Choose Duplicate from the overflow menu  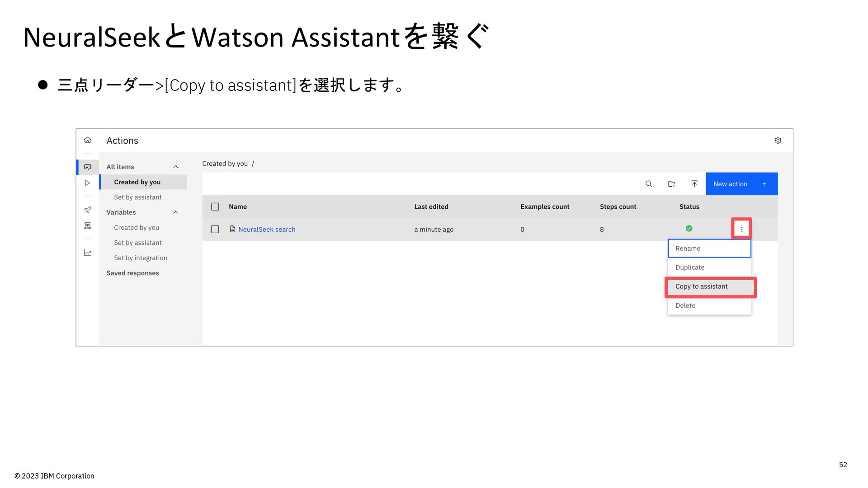tap(709, 267)
